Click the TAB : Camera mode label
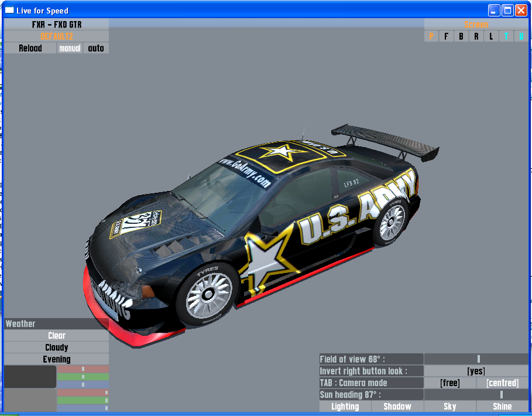Viewport: 532px width, 416px height. click(x=371, y=383)
